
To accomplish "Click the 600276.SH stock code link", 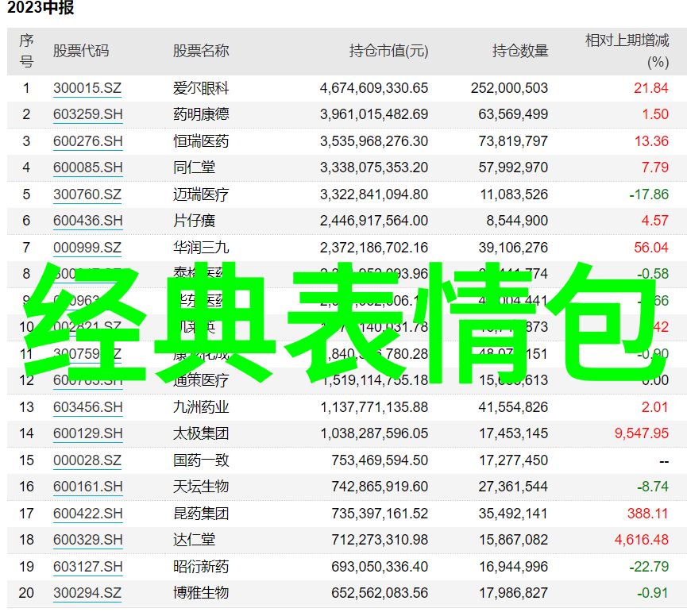I will pos(87,141).
